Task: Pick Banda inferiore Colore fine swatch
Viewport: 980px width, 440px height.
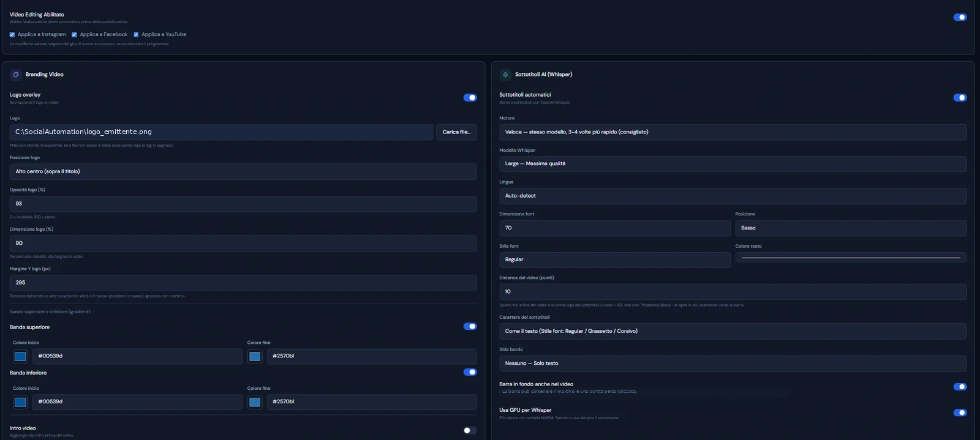Action: click(x=255, y=402)
